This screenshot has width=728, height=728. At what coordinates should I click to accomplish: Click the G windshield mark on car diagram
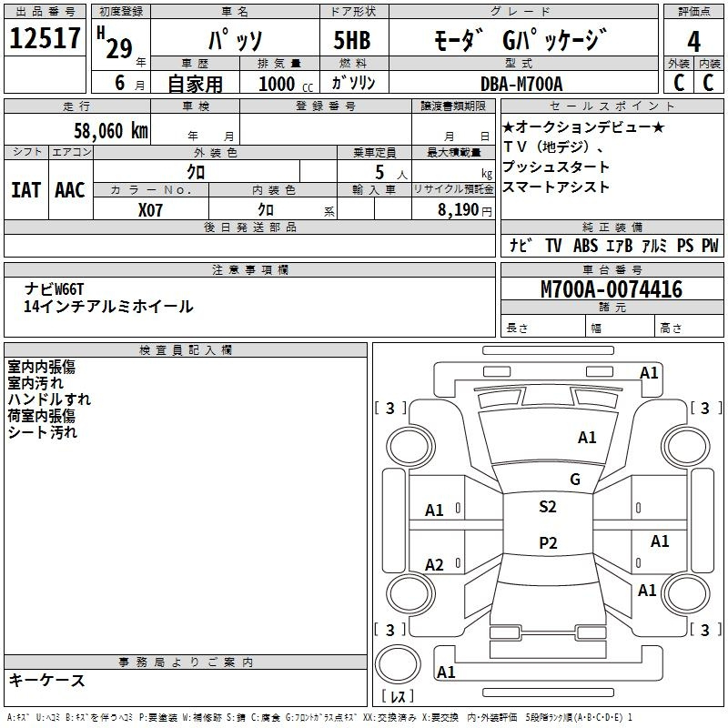click(574, 480)
